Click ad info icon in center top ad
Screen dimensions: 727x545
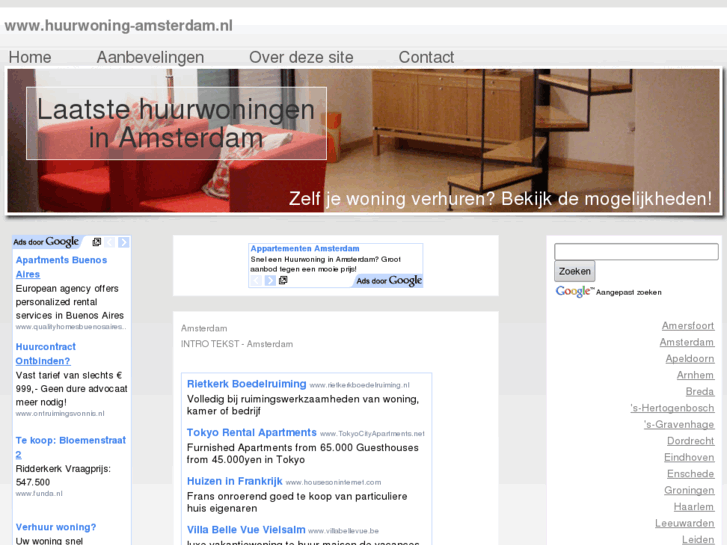point(283,280)
